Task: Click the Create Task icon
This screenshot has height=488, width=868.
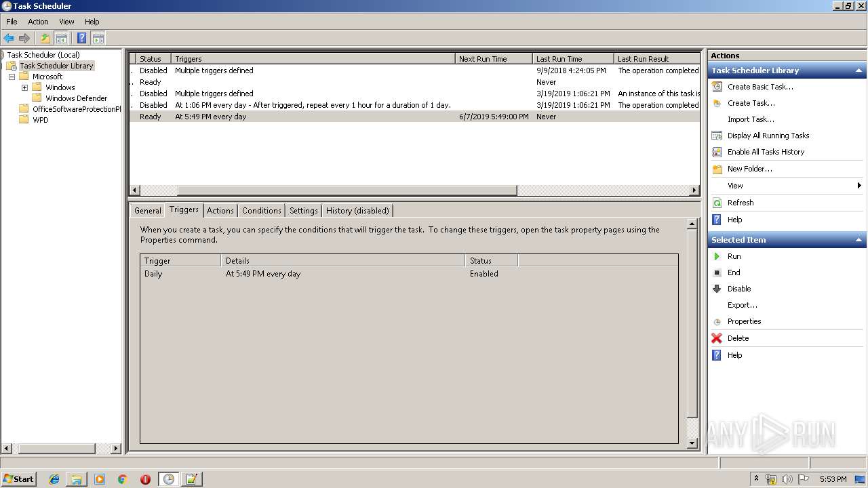Action: (x=717, y=103)
